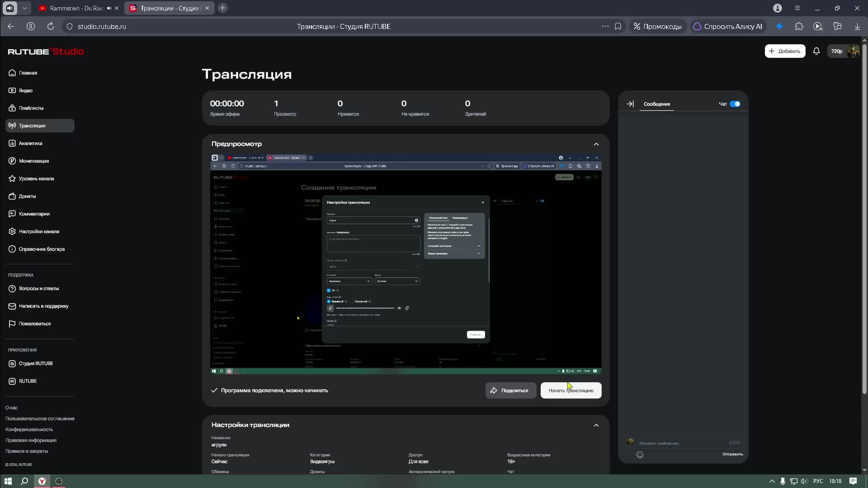Open the browser tab list dropdown arrow
The image size is (868, 488).
point(24,8)
